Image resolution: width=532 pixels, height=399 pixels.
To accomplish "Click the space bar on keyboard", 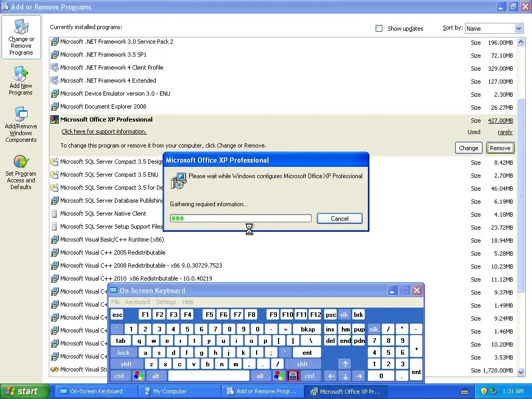I will click(x=209, y=376).
